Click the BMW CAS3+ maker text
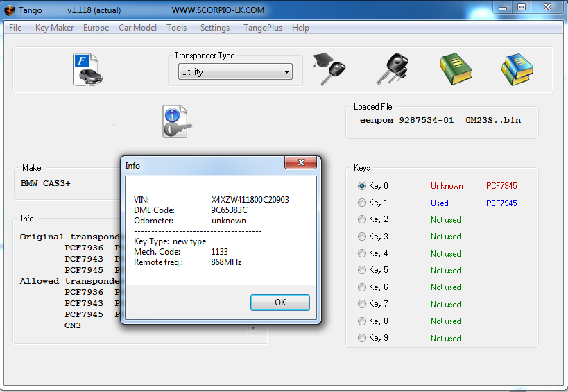This screenshot has height=392, width=568. 46,183
